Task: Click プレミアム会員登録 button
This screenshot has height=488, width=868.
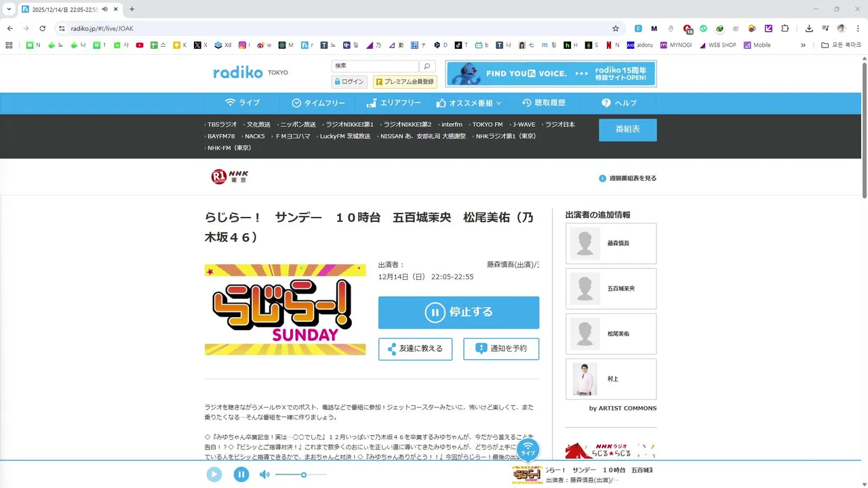Action: click(x=405, y=81)
